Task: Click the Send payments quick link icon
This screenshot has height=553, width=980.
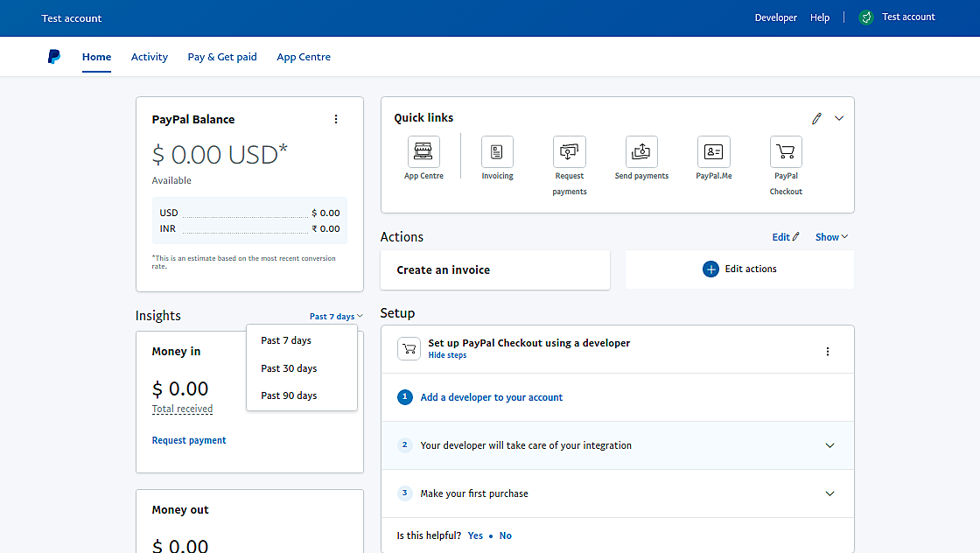Action: 641,152
